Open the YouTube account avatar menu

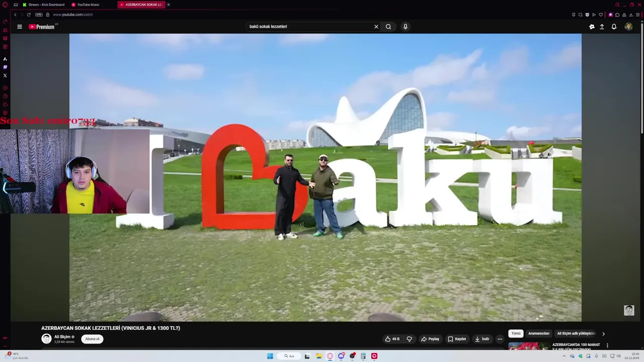click(628, 27)
